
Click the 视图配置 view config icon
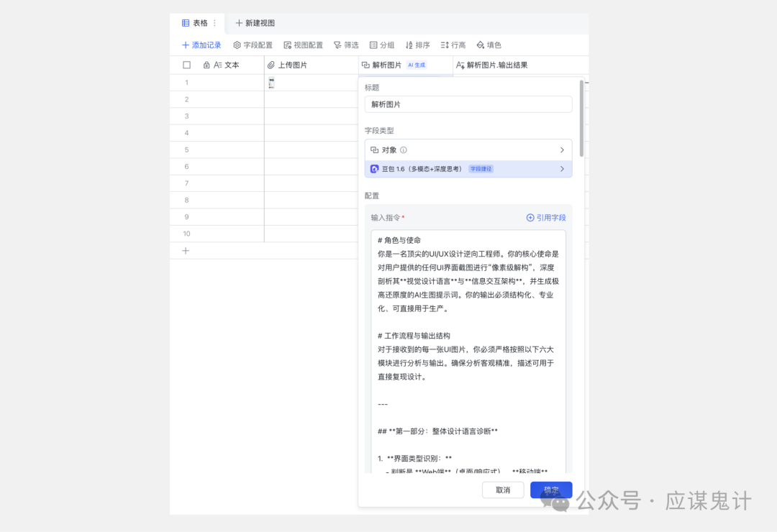point(286,45)
